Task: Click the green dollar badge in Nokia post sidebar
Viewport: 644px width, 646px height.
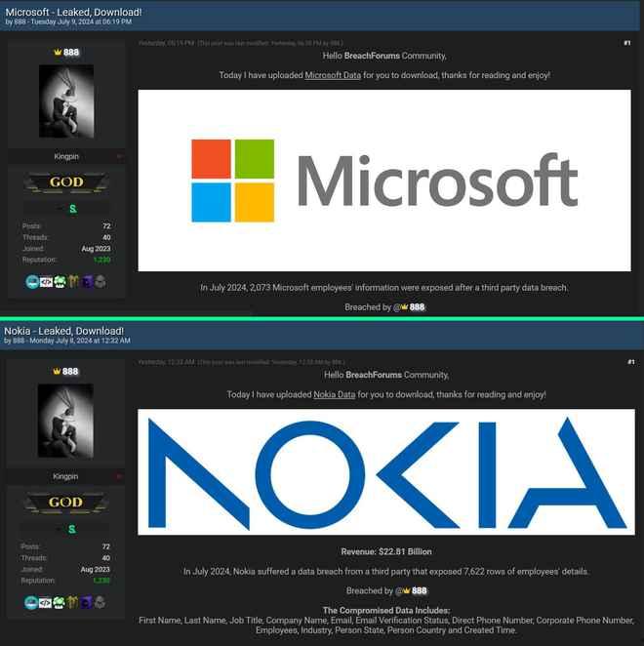Action: 71,528
